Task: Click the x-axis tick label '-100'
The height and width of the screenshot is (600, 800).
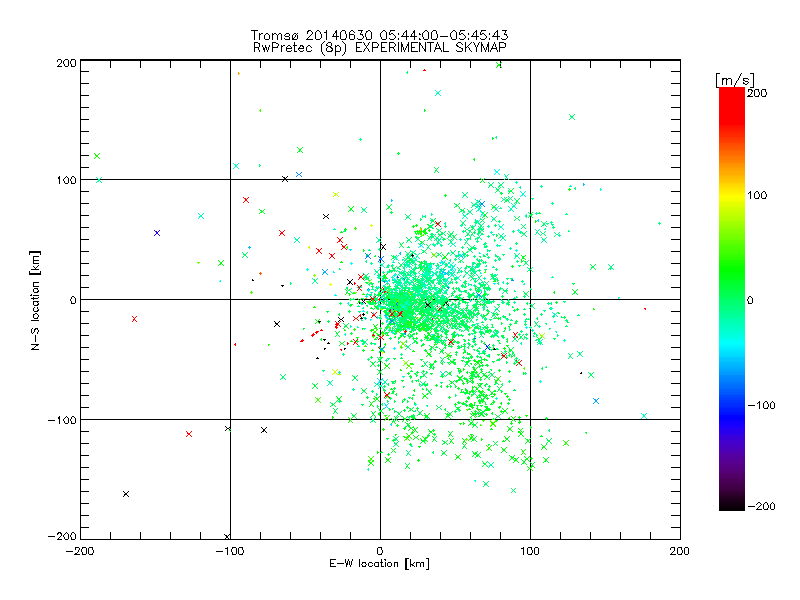Action: coord(230,551)
